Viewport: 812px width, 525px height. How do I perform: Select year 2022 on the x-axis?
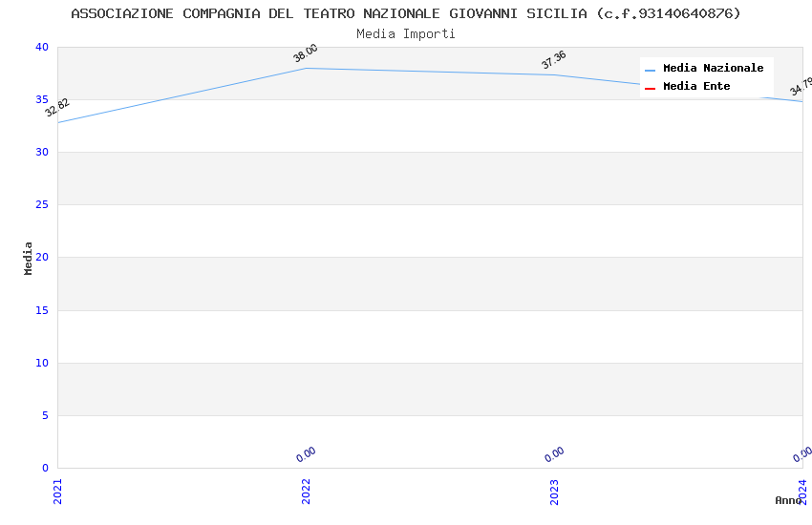click(x=306, y=491)
